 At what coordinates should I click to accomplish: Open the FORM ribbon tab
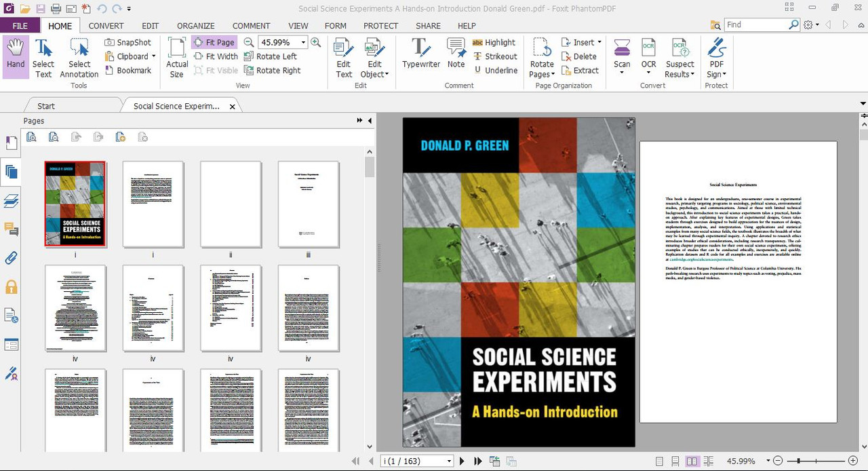tap(336, 26)
